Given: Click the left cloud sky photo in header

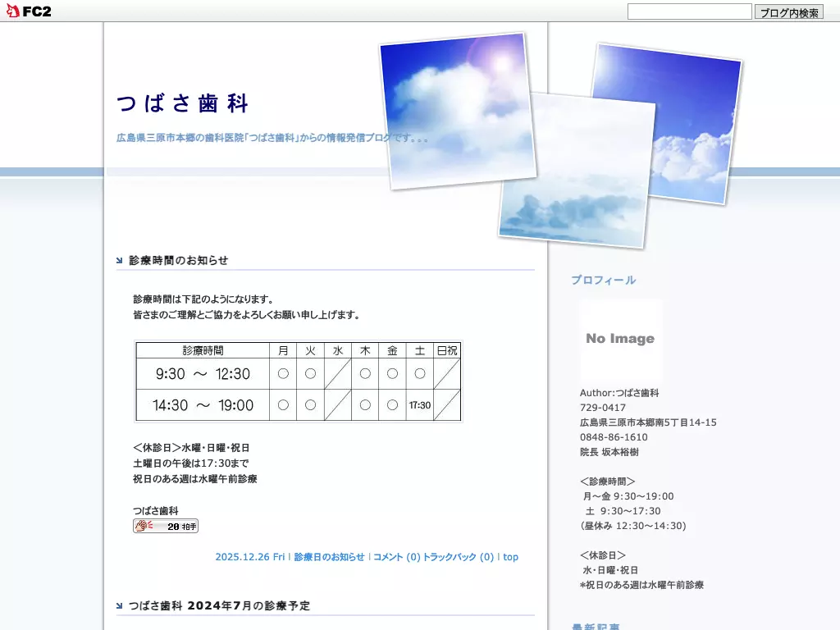Looking at the screenshot, I should pyautogui.click(x=458, y=111).
